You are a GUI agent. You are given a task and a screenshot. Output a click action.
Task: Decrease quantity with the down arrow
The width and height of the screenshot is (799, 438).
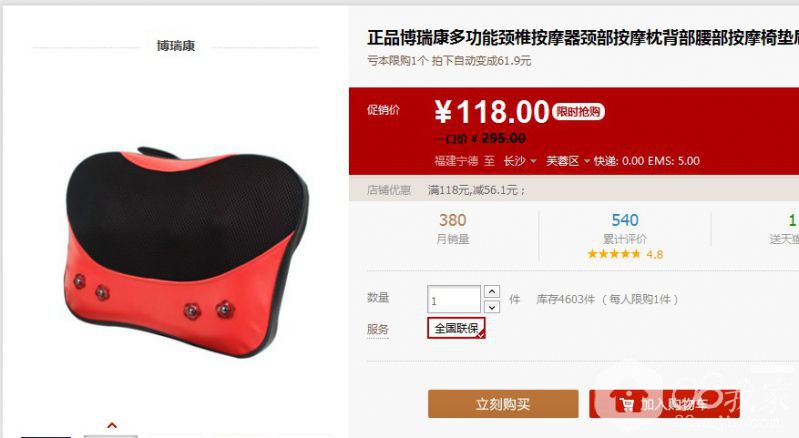[x=492, y=307]
